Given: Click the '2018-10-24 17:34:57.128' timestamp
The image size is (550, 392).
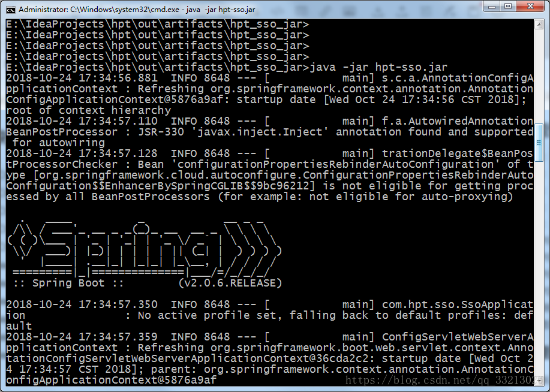Looking at the screenshot, I should click(x=82, y=153).
